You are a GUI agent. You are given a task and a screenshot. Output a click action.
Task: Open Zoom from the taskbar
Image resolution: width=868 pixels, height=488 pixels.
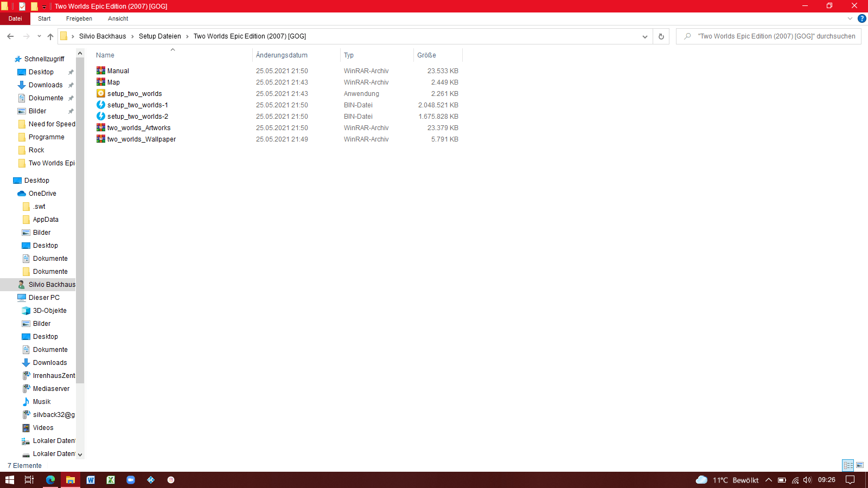point(131,480)
